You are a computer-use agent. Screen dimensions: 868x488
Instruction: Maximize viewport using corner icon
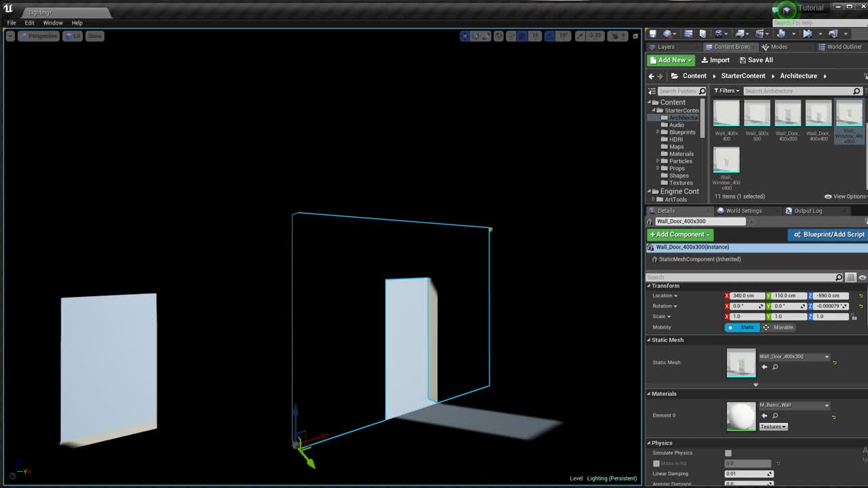635,37
